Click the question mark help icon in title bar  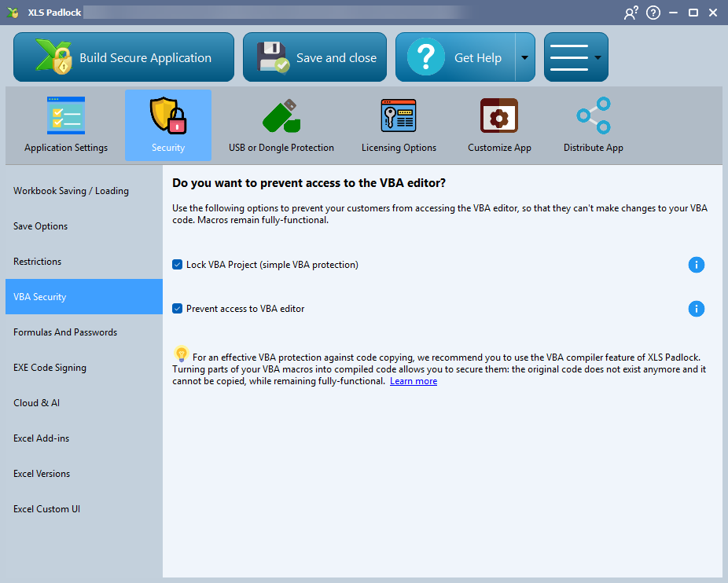point(653,13)
